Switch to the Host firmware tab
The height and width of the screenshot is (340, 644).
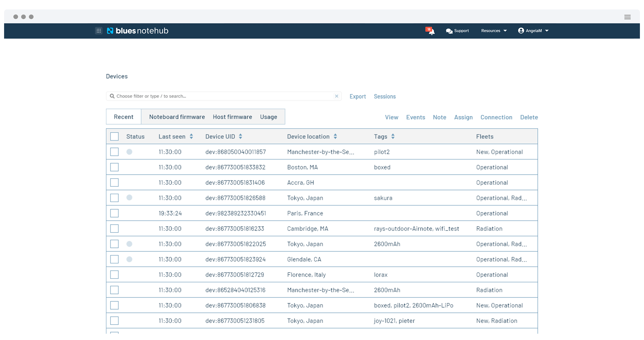click(232, 117)
